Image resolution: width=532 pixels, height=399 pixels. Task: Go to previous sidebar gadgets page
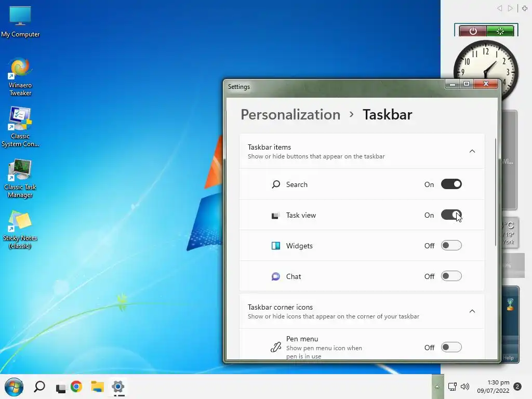pyautogui.click(x=499, y=8)
